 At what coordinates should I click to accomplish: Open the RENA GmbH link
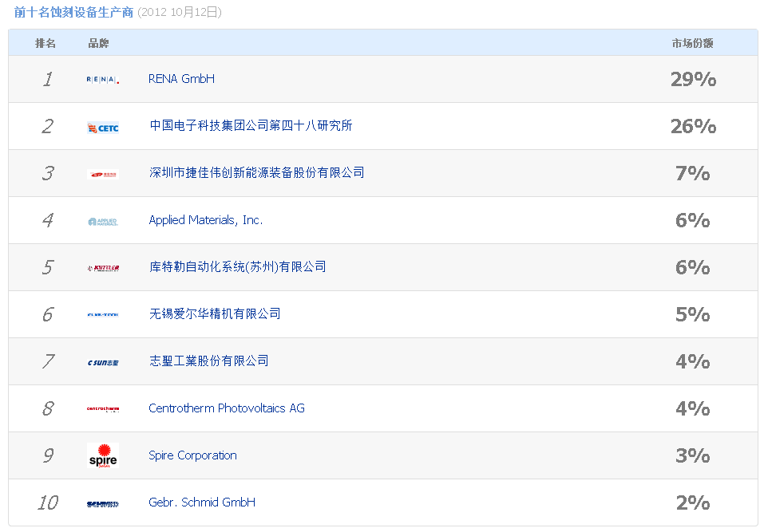[181, 79]
